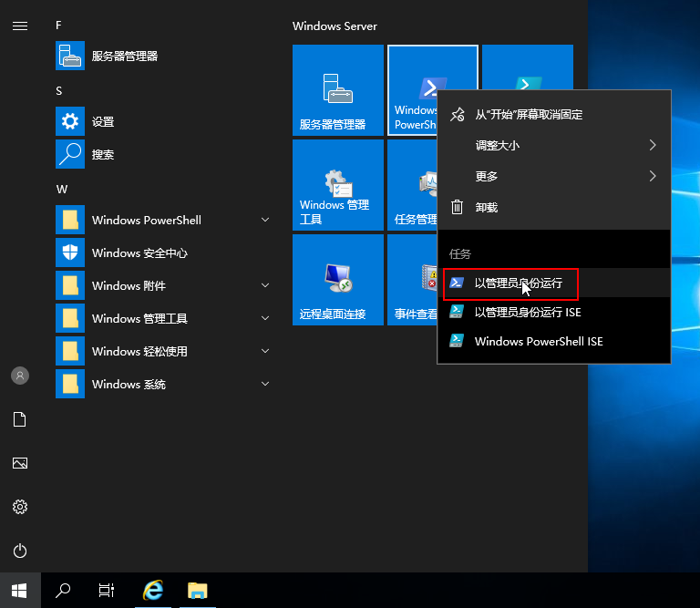This screenshot has width=700, height=608.
Task: Open the 服务器管理器 tile
Action: [x=338, y=90]
